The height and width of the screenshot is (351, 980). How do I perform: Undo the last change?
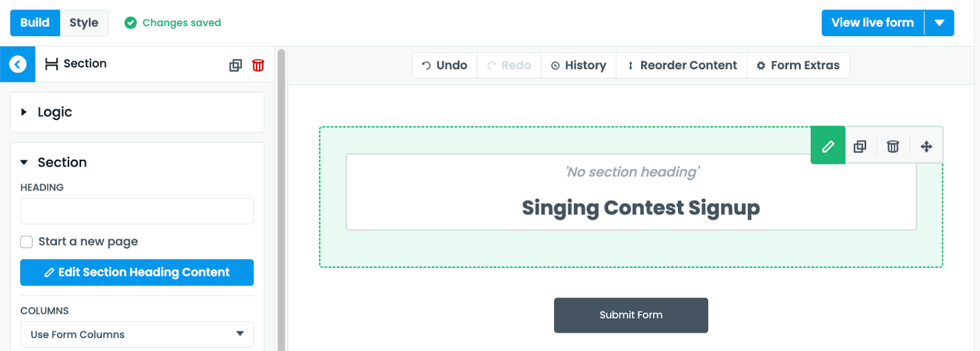point(445,66)
